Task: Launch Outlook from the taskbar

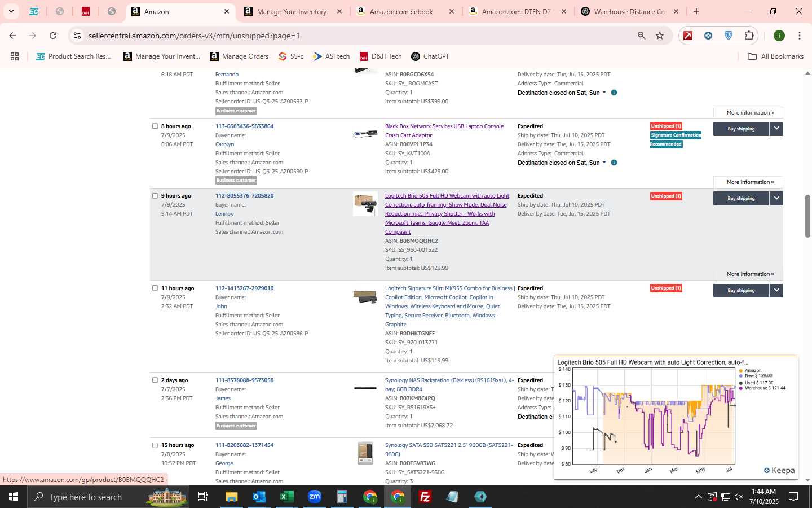Action: tap(259, 497)
